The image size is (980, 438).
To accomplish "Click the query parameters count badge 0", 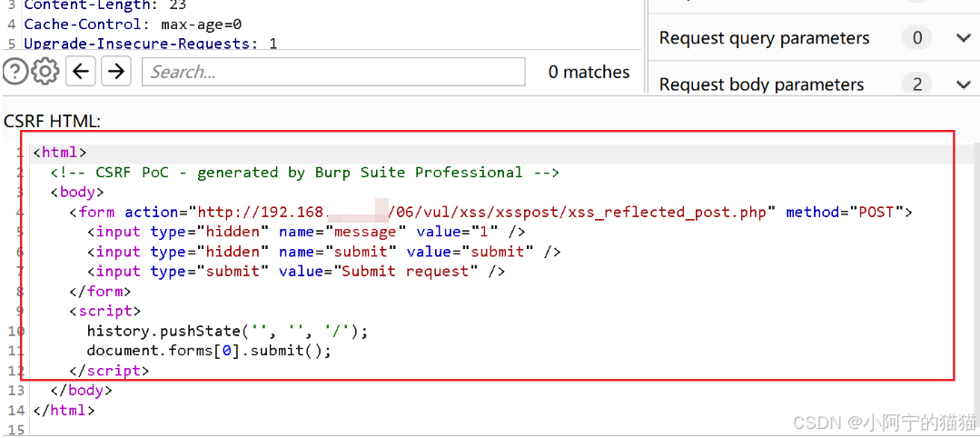I will tap(916, 38).
